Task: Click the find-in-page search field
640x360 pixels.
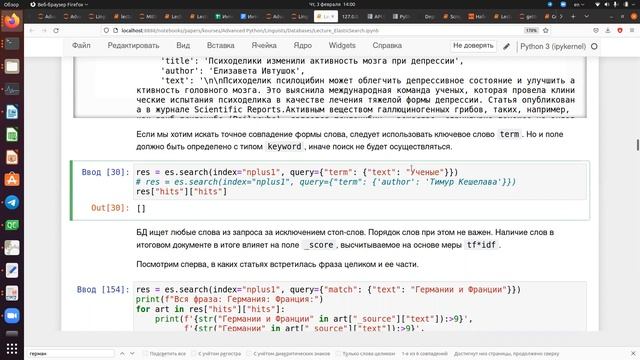Action: pyautogui.click(x=71, y=353)
